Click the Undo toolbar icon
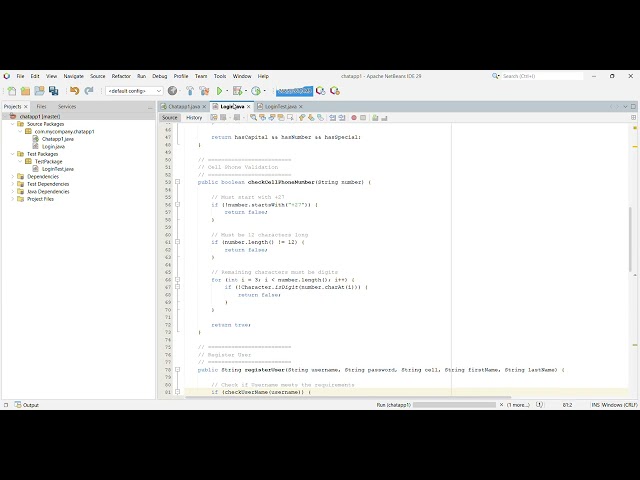The width and height of the screenshot is (640, 480). (x=74, y=91)
